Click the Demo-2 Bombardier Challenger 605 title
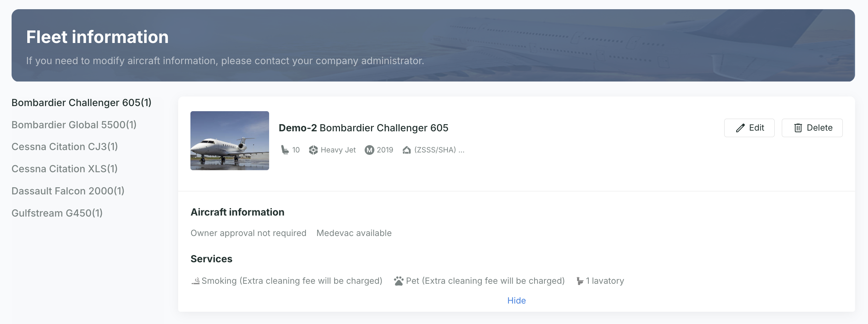 tap(363, 128)
